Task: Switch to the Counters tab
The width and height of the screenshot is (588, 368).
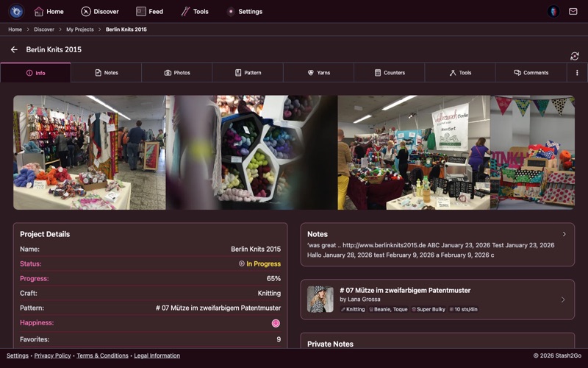Action: 390,73
